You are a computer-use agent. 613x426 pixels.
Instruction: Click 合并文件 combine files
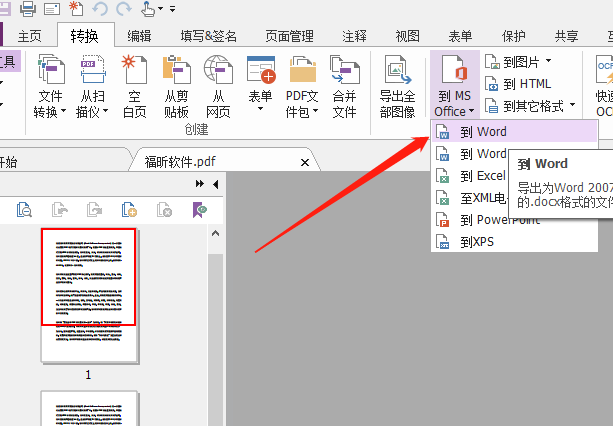click(x=344, y=86)
